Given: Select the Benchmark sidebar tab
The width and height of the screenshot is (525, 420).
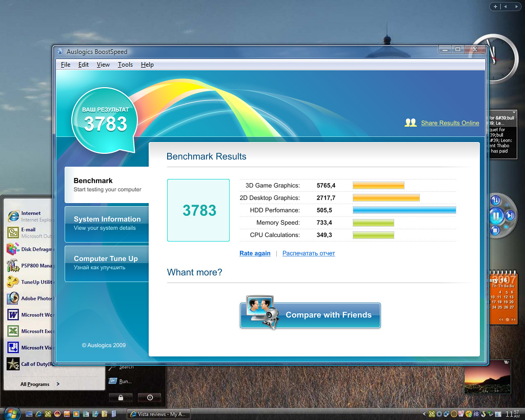Looking at the screenshot, I should (107, 185).
